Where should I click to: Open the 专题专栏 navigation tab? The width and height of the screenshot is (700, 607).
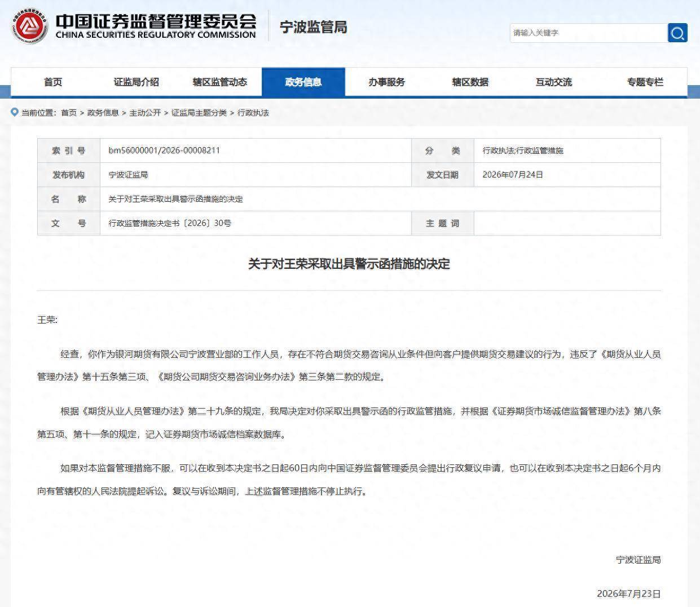(x=645, y=82)
